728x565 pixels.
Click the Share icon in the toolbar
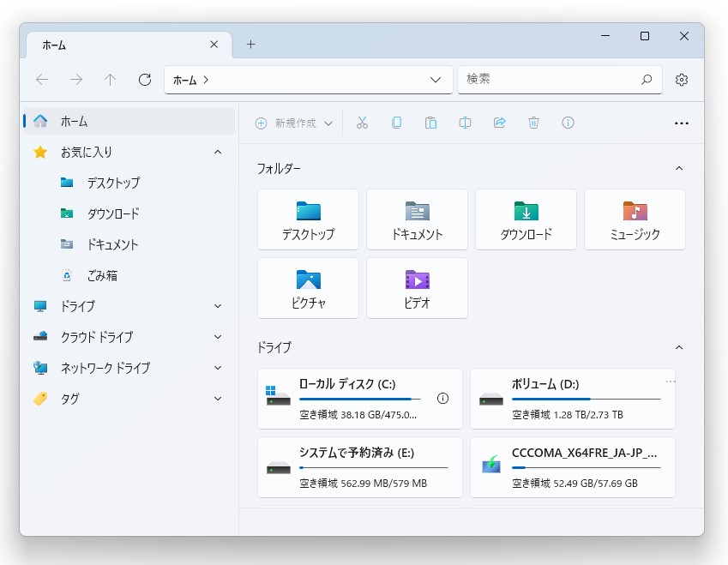pyautogui.click(x=499, y=123)
